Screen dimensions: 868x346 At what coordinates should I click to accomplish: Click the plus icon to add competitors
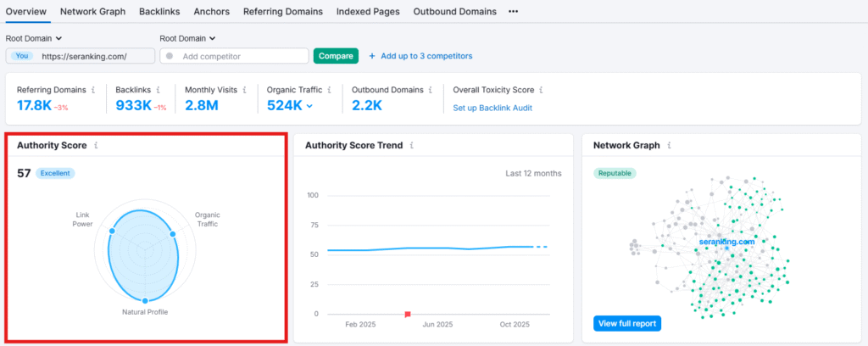372,56
